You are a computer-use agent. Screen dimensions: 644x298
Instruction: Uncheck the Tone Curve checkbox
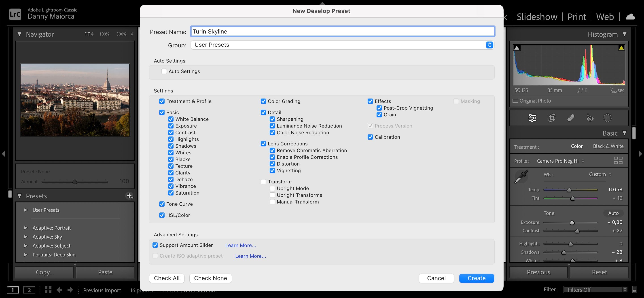pyautogui.click(x=162, y=204)
